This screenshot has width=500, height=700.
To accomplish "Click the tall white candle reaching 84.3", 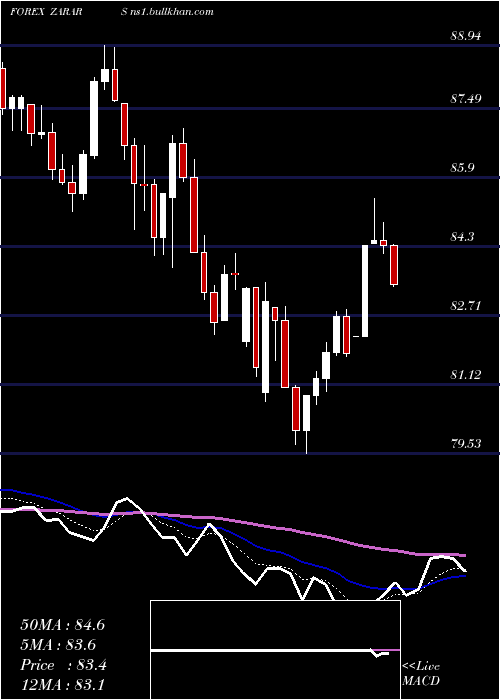I will [x=365, y=291].
